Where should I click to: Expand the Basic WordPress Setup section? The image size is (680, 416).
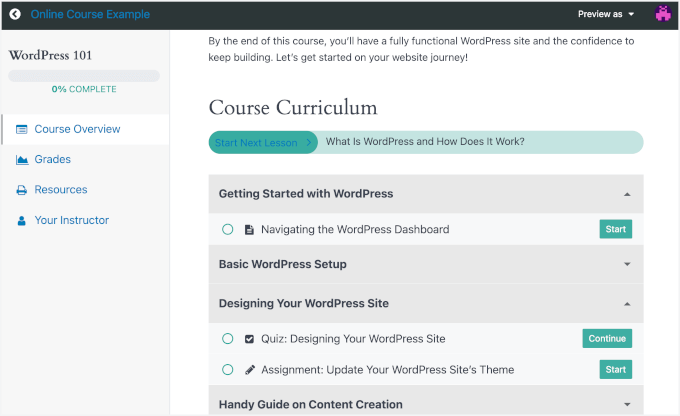tap(627, 265)
